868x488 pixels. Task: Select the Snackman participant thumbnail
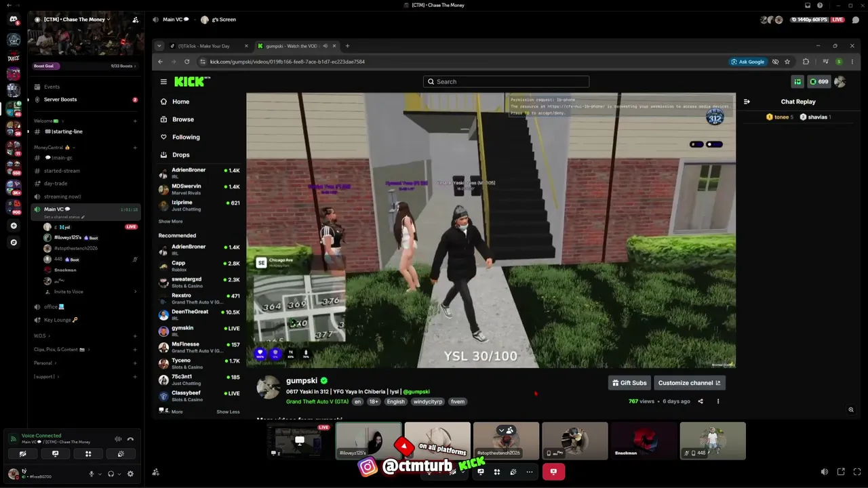pyautogui.click(x=644, y=441)
